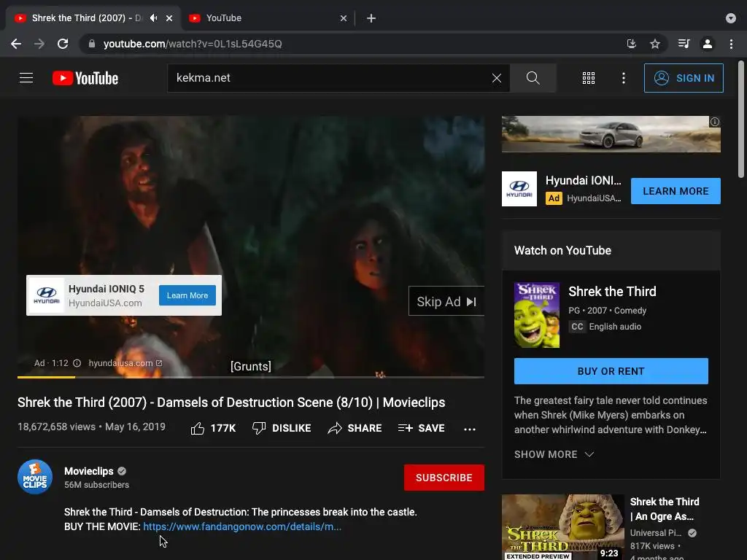
Task: Click the DISLIKE thumbs-down button
Action: (x=282, y=428)
